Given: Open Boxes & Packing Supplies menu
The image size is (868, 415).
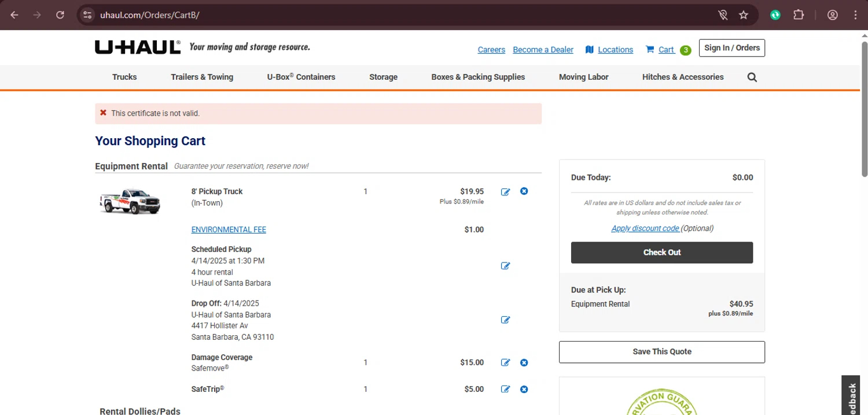Looking at the screenshot, I should [x=478, y=77].
